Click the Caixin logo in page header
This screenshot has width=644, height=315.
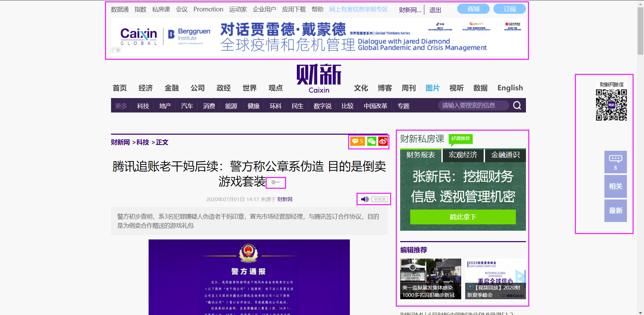tap(319, 79)
